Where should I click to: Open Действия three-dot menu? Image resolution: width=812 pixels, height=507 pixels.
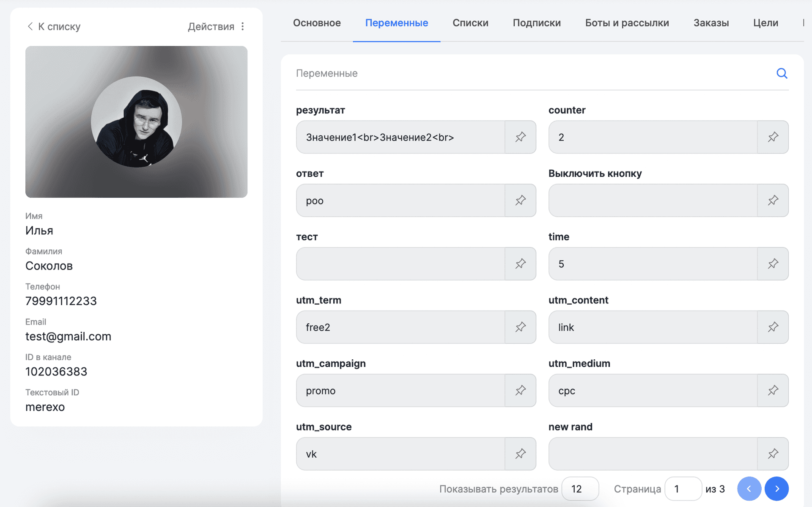tap(243, 27)
